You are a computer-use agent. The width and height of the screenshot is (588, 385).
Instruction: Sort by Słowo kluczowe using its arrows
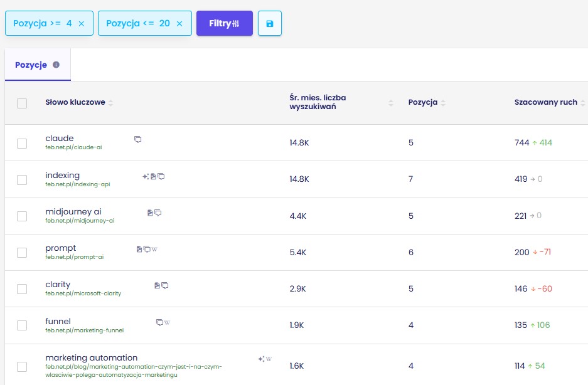coord(110,103)
